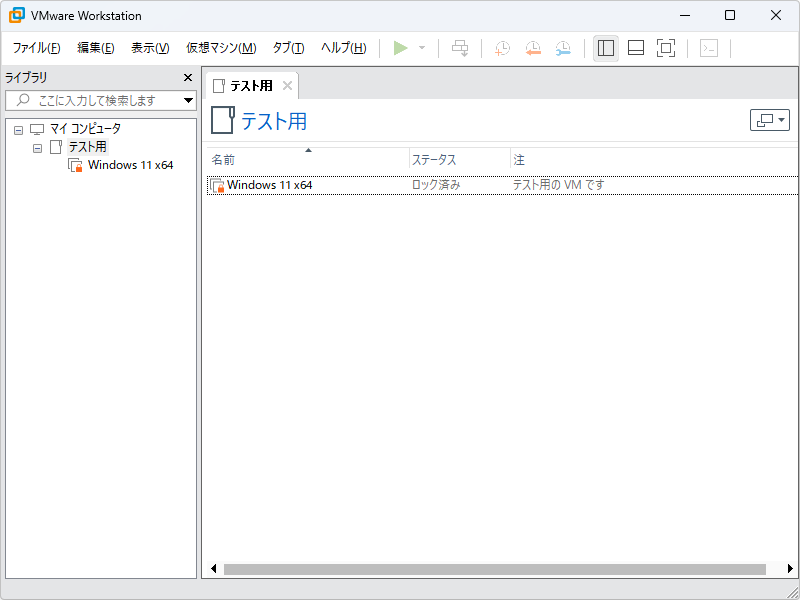This screenshot has width=800, height=600.
Task: Click the horizontal scrollbar right arrow
Action: (x=790, y=569)
